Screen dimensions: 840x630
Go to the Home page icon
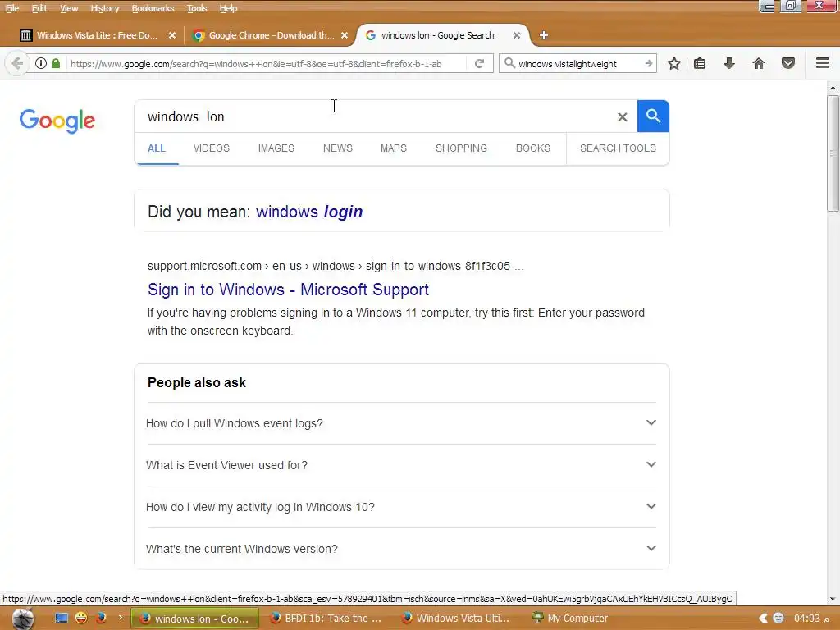pyautogui.click(x=758, y=64)
